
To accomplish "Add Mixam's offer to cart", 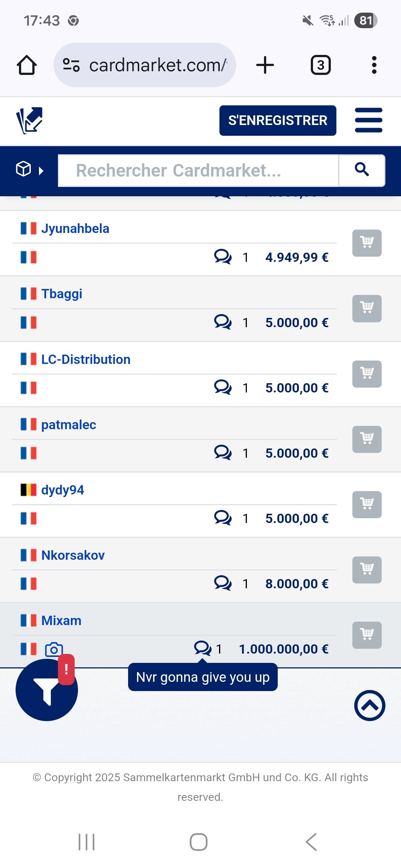I will point(367,635).
